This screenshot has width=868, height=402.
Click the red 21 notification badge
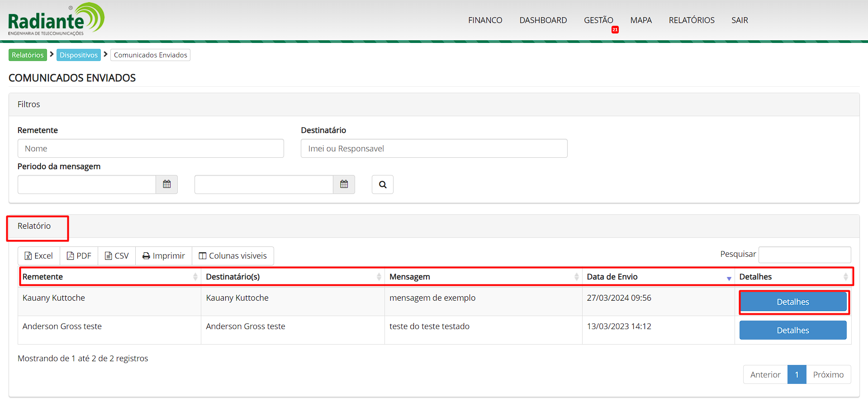point(615,30)
